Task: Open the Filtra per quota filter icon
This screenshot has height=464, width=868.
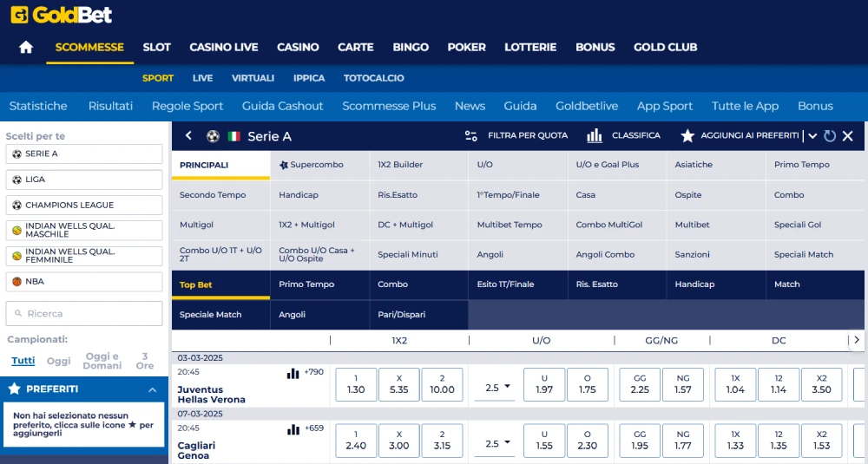Action: [x=471, y=136]
